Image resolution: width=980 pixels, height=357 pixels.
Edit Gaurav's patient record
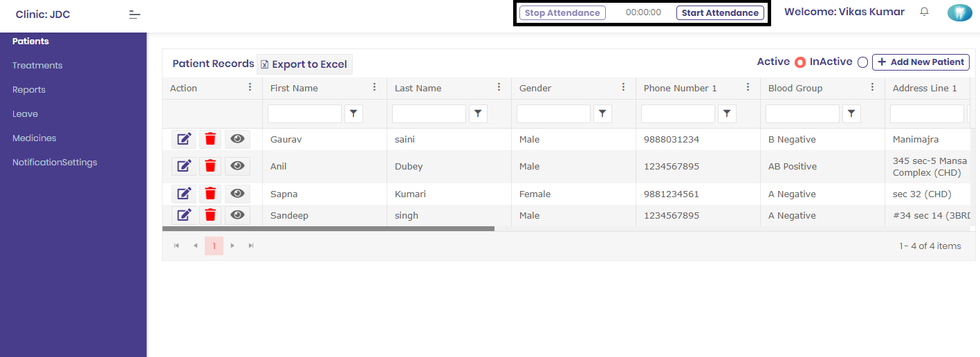pyautogui.click(x=184, y=139)
